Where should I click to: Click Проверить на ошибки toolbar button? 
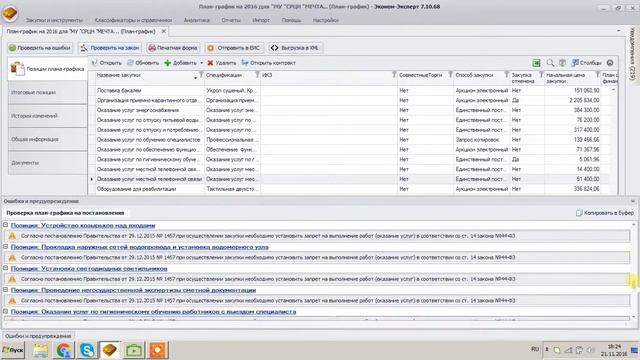[40, 48]
